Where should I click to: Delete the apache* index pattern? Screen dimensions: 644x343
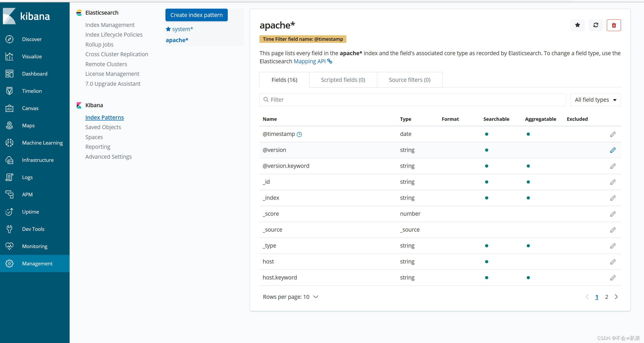pos(614,25)
